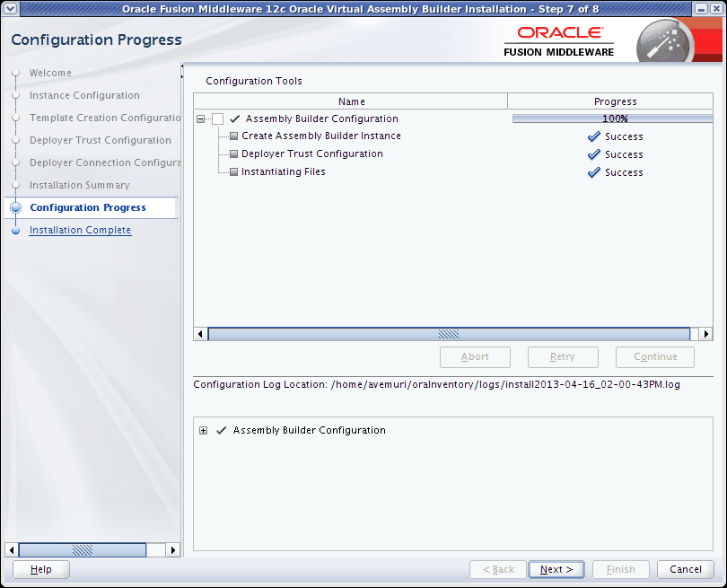
Task: Go to the Instance Configuration step
Action: tap(84, 95)
